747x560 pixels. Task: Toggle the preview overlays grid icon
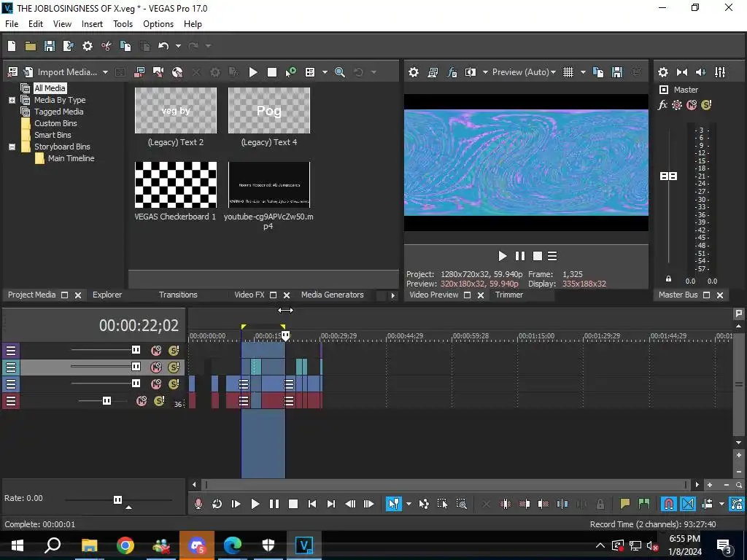[568, 72]
